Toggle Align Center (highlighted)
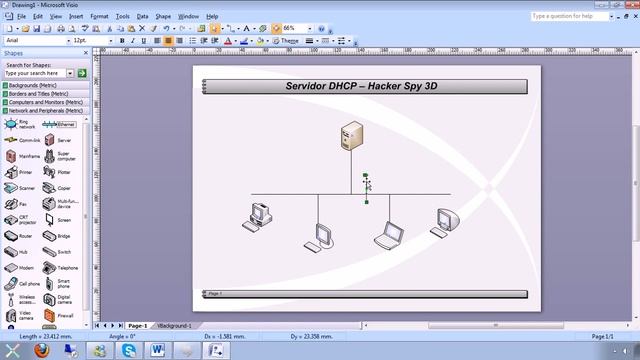The height and width of the screenshot is (360, 640). coord(168,41)
